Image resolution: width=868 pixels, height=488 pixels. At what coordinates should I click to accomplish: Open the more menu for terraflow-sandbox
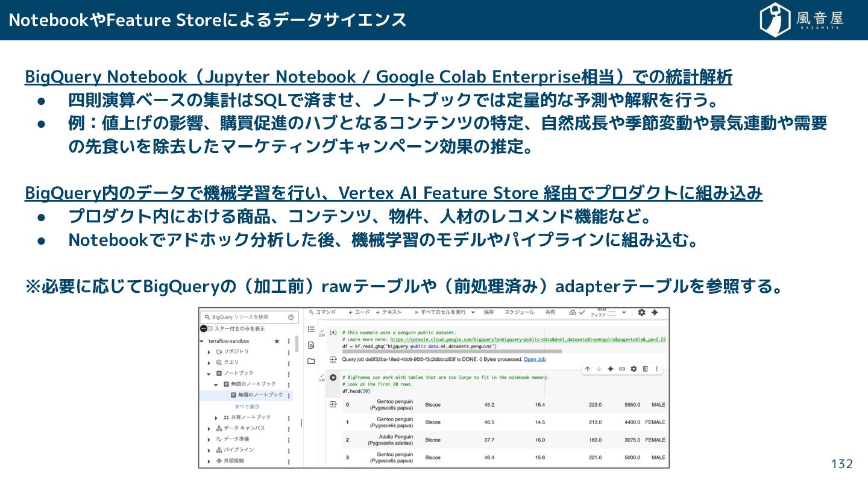(x=288, y=341)
